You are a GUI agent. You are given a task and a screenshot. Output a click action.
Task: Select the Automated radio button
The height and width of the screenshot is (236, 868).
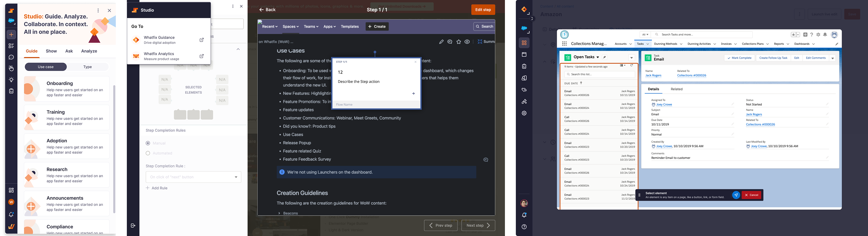pyautogui.click(x=148, y=153)
